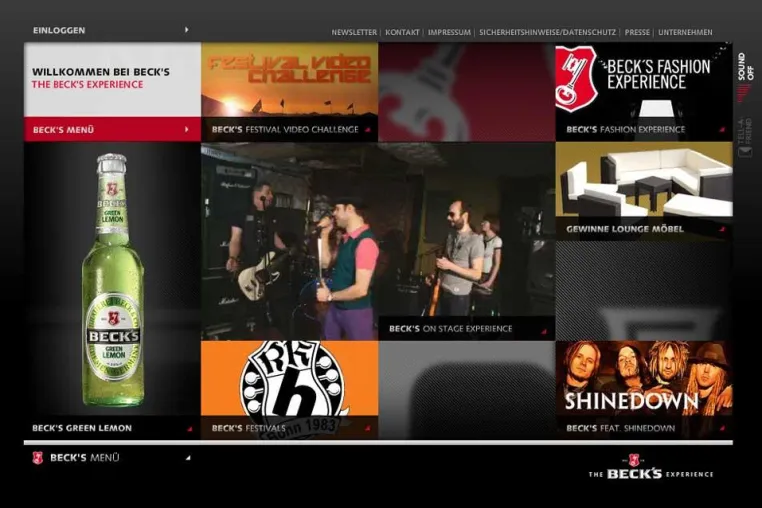
Task: Click red corner arrow on On Stage Experience
Action: 544,332
